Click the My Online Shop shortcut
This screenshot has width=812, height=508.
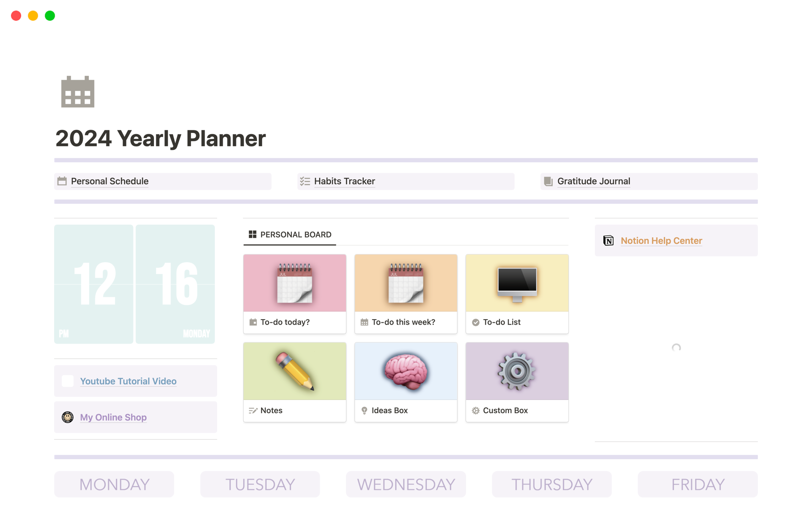[114, 417]
